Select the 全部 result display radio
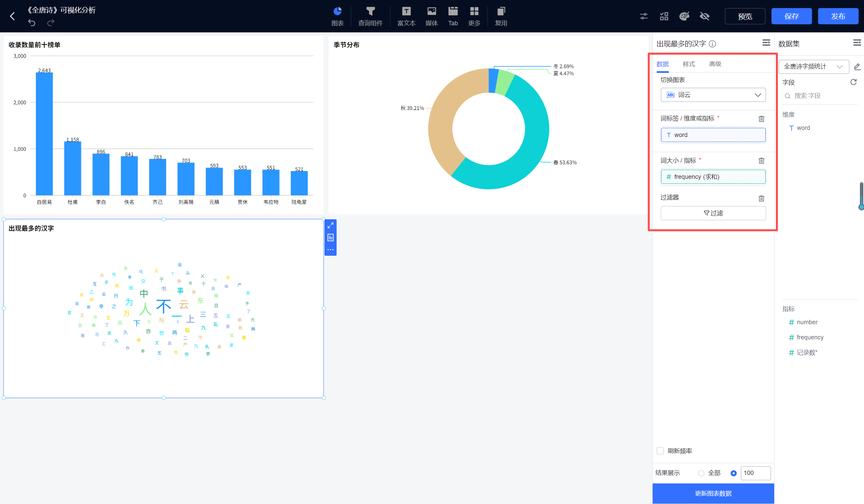The image size is (864, 504). click(701, 473)
